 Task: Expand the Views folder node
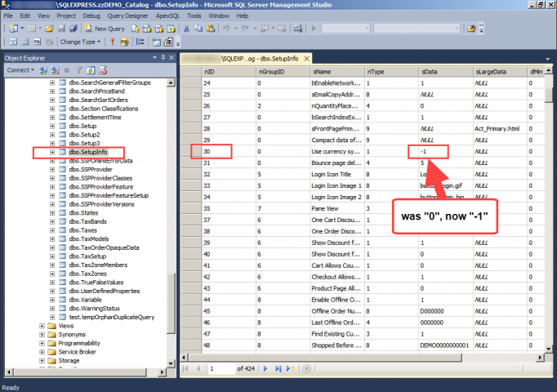42,325
